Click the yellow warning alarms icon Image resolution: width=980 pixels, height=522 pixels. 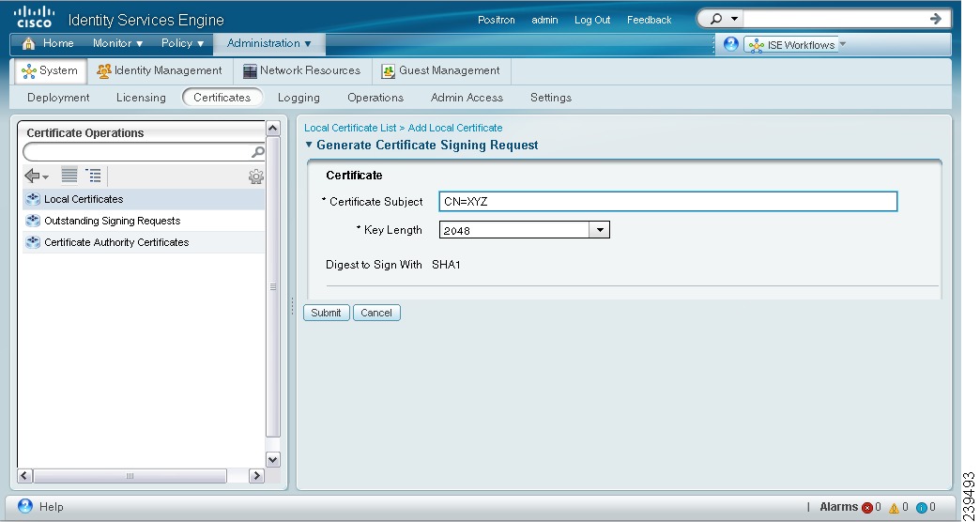coord(894,508)
